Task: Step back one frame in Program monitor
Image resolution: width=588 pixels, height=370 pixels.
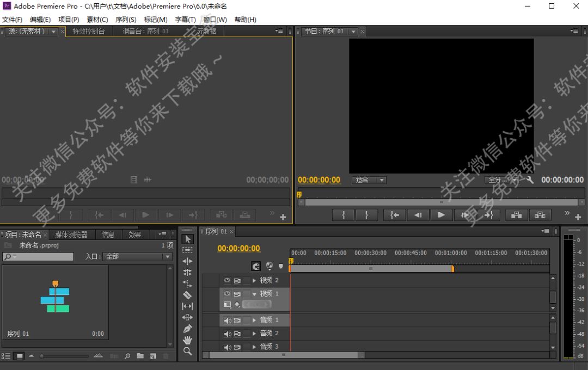Action: [418, 215]
